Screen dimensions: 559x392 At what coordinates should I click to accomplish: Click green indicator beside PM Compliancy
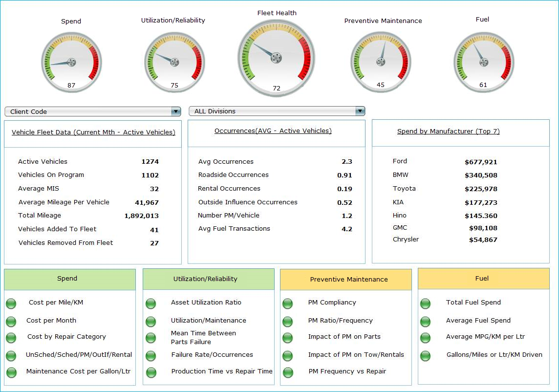pyautogui.click(x=288, y=304)
